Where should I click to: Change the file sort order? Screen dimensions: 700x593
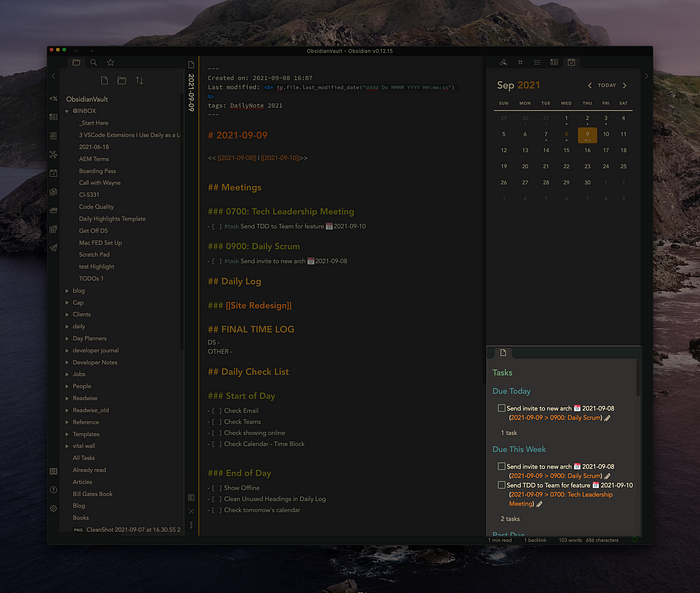pos(140,80)
